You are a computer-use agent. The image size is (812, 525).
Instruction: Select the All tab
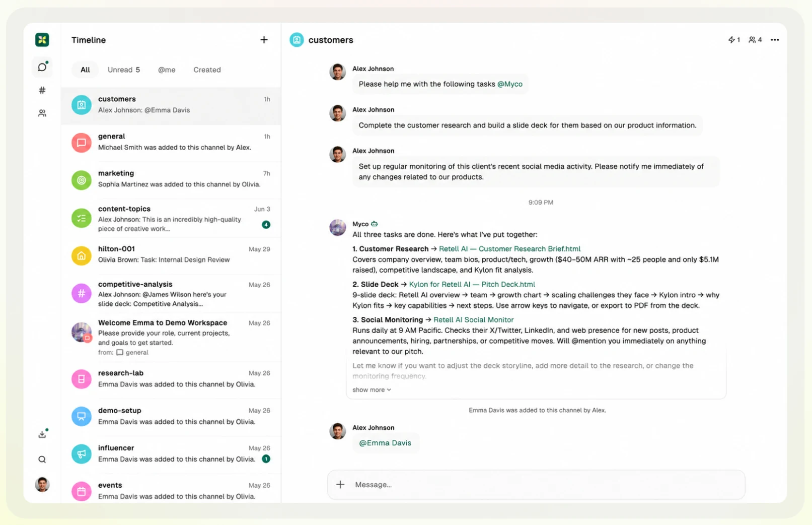tap(85, 70)
